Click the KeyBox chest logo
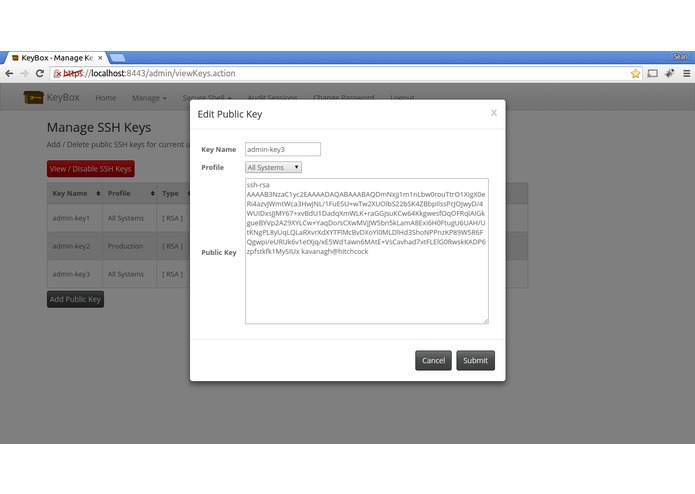The image size is (695, 494). [33, 97]
